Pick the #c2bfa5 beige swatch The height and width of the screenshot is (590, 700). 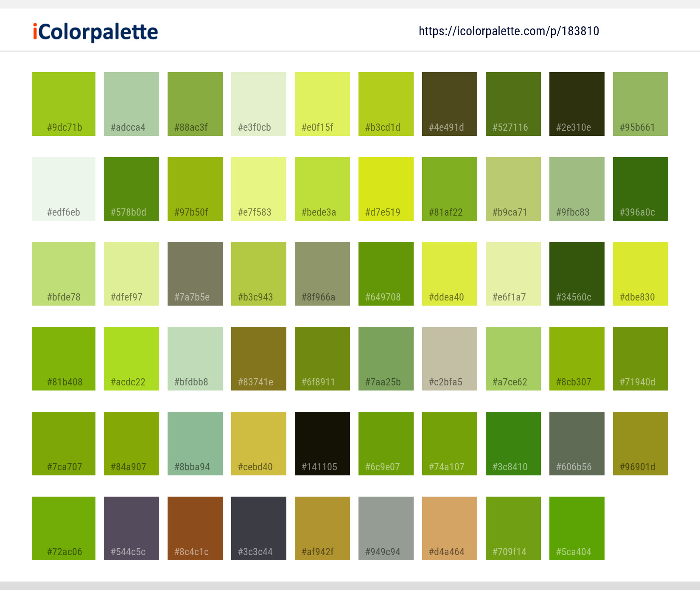point(450,359)
